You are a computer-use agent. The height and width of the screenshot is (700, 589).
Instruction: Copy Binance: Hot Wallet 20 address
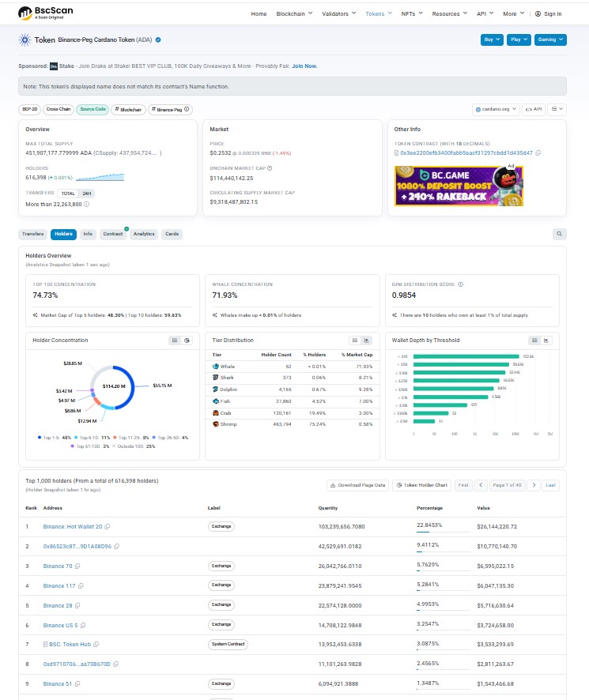pos(108,527)
